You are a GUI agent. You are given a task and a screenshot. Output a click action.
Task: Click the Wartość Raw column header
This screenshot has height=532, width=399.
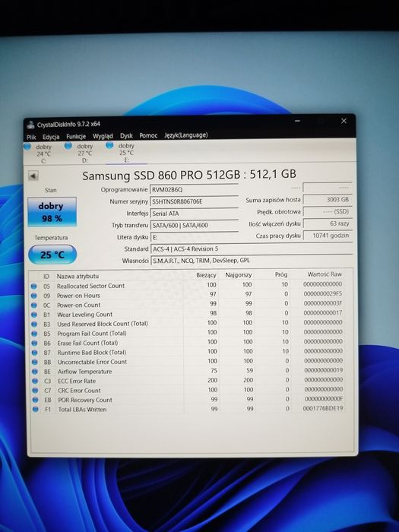(325, 274)
